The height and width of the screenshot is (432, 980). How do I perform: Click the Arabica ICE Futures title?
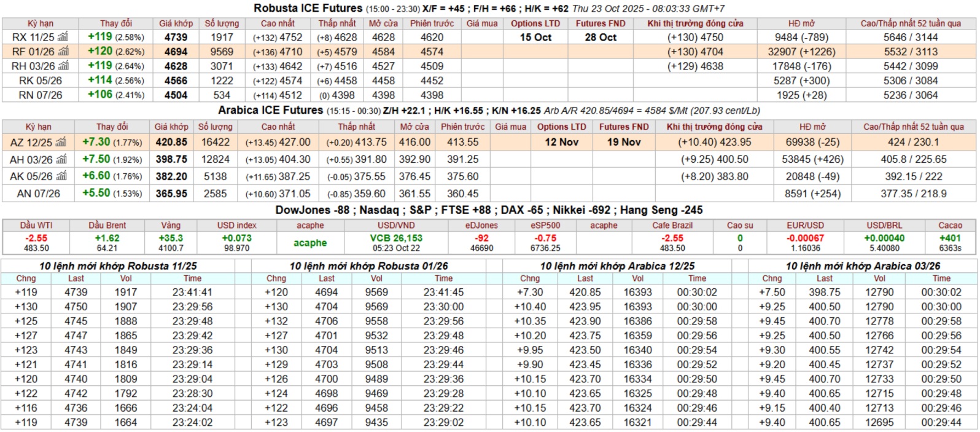[x=271, y=110]
